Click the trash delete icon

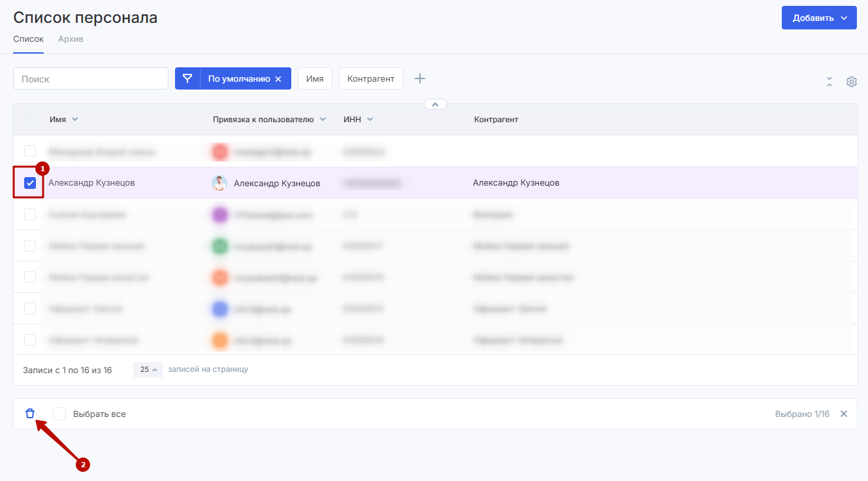pos(30,414)
